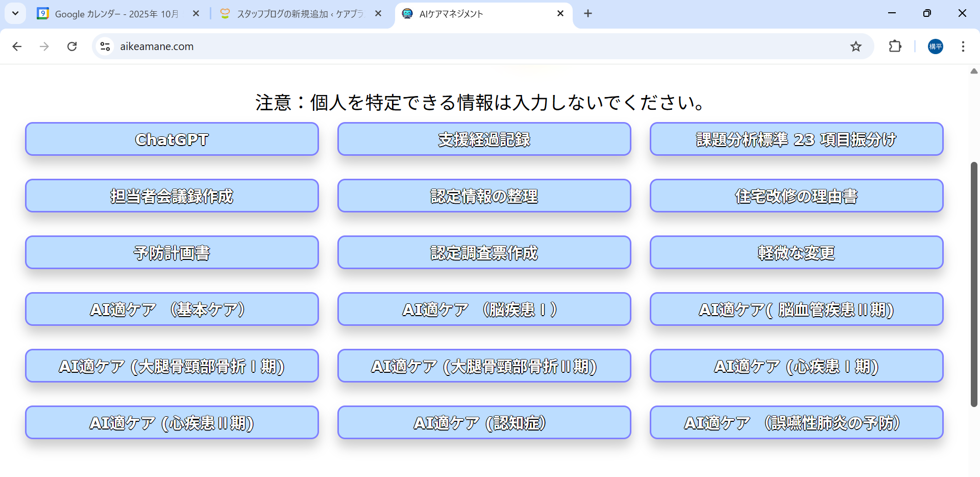
Task: Reload the page with the refresh icon
Action: 72,46
